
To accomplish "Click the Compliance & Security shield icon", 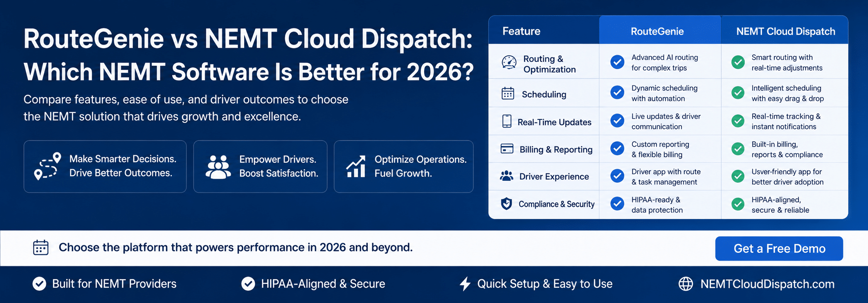I will 506,204.
